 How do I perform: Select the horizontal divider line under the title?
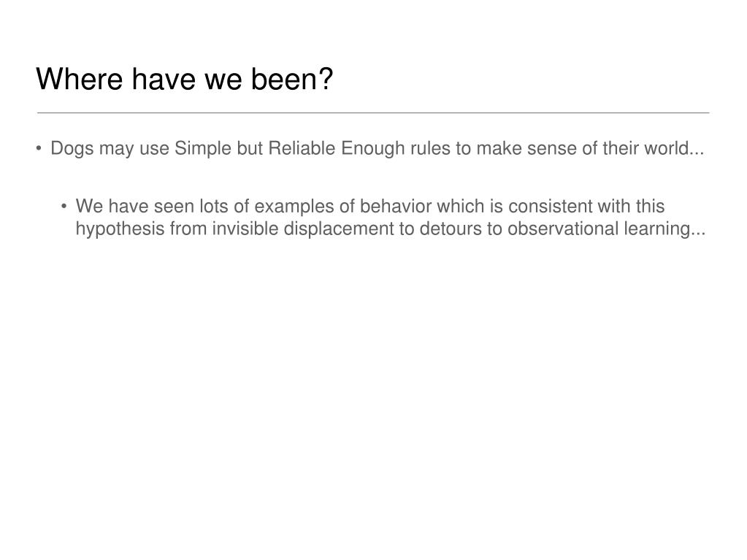[x=373, y=113]
